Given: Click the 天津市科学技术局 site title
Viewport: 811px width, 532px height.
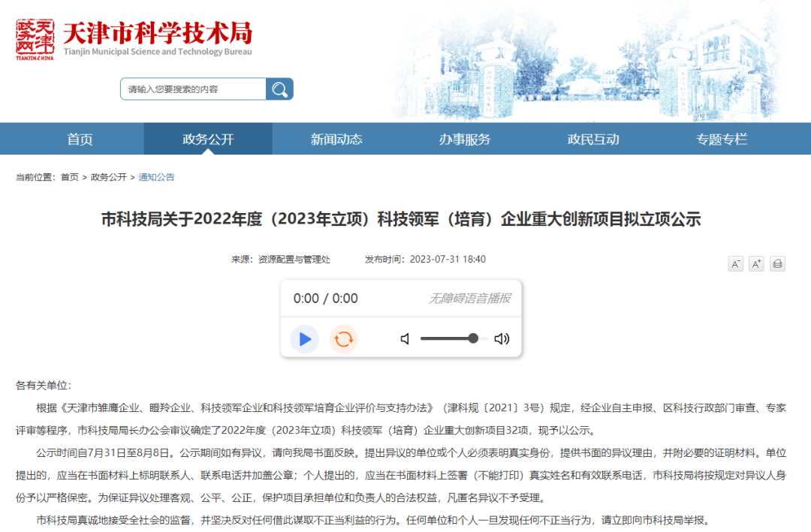Looking at the screenshot, I should click(x=158, y=32).
